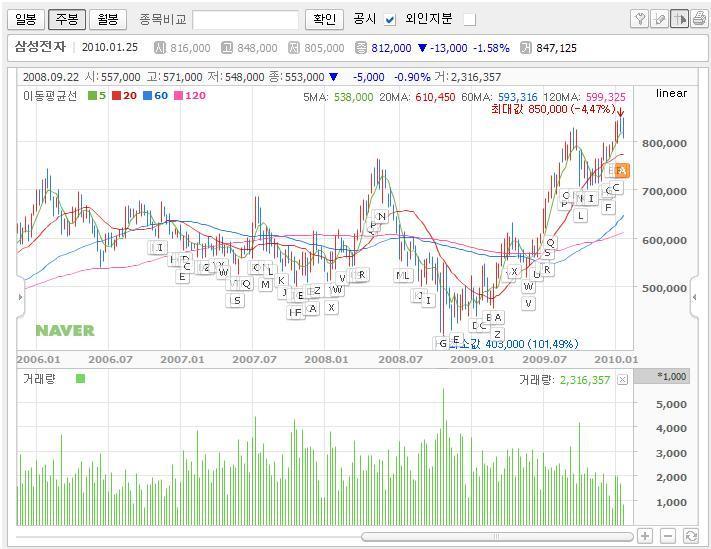Image resolution: width=711 pixels, height=549 pixels.
Task: Switch to 일봉 daily chart
Action: click(25, 19)
